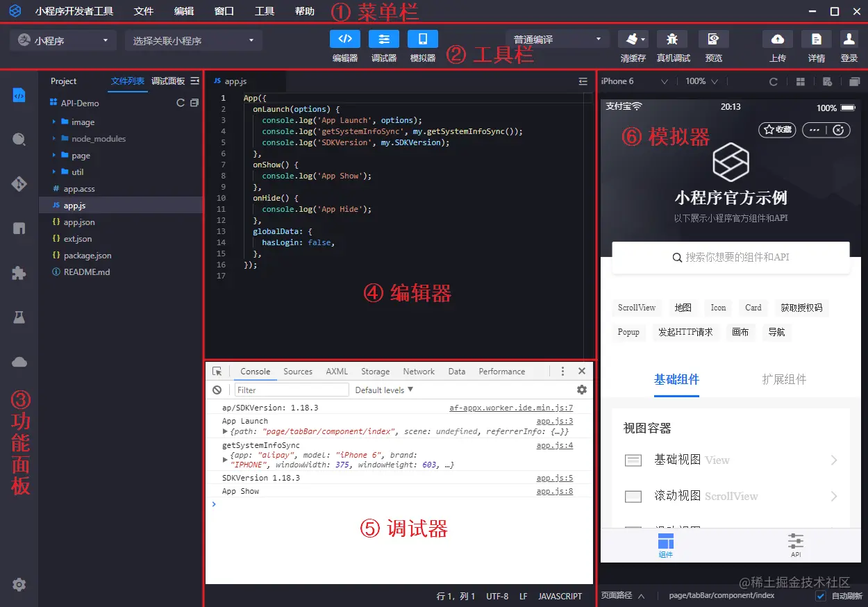Click the 发起HTTP请求 tag
The width and height of the screenshot is (868, 607).
(x=685, y=332)
